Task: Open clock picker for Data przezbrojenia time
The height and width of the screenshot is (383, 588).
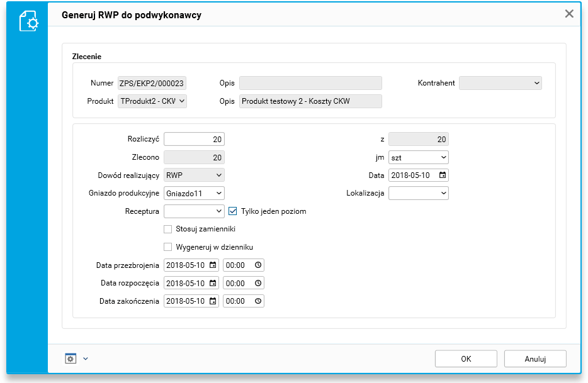Action: [258, 265]
